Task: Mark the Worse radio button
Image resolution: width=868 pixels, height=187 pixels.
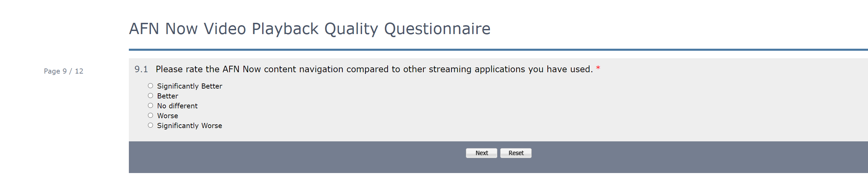Action: [x=150, y=115]
